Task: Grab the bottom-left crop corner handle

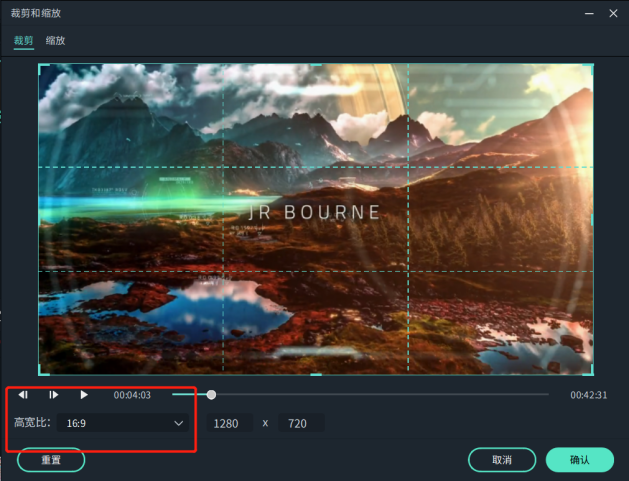Action: [x=43, y=370]
